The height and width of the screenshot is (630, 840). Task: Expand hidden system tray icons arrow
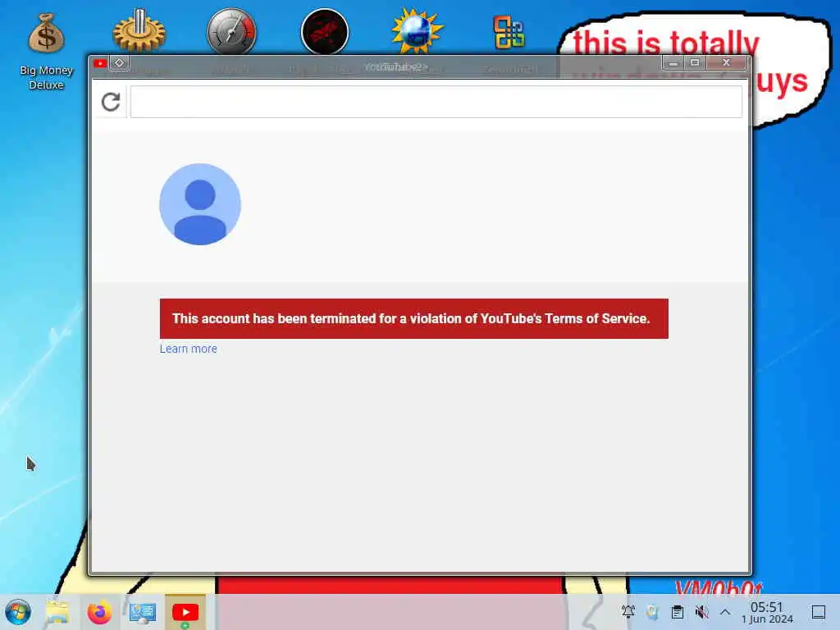[725, 612]
